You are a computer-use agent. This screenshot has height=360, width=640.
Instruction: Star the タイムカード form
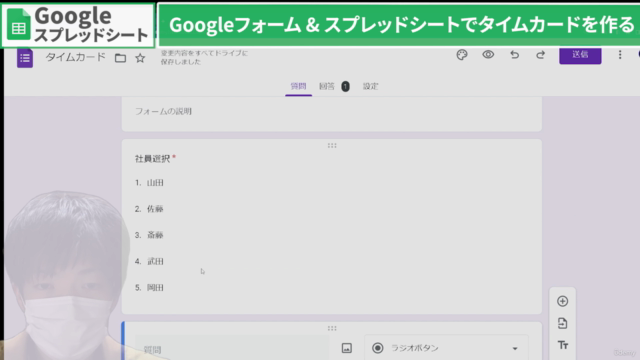[140, 58]
